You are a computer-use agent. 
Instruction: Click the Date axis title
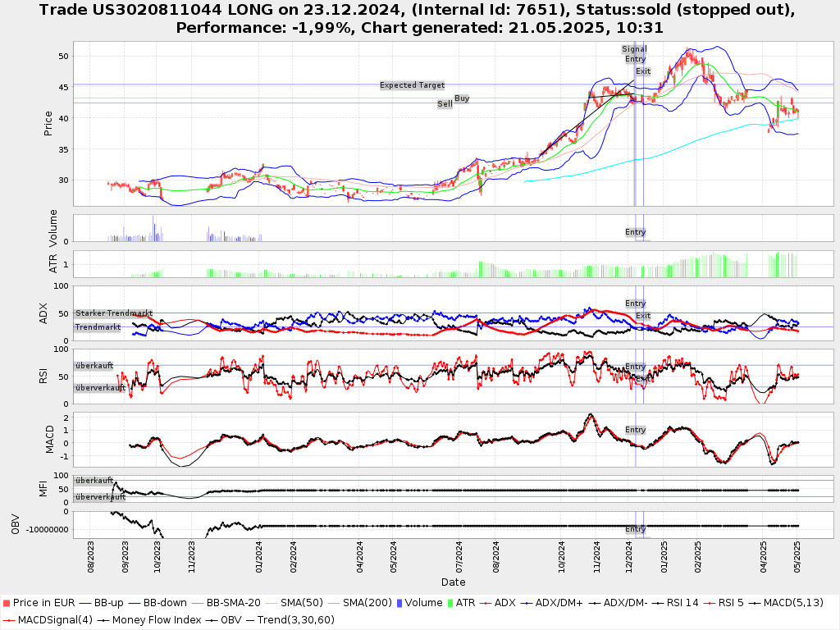click(453, 582)
